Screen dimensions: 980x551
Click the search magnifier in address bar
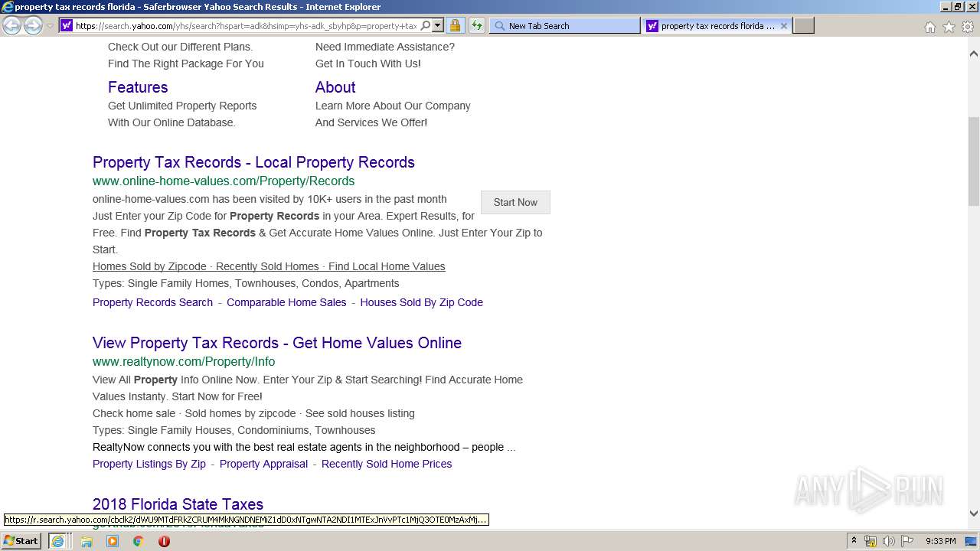click(426, 26)
